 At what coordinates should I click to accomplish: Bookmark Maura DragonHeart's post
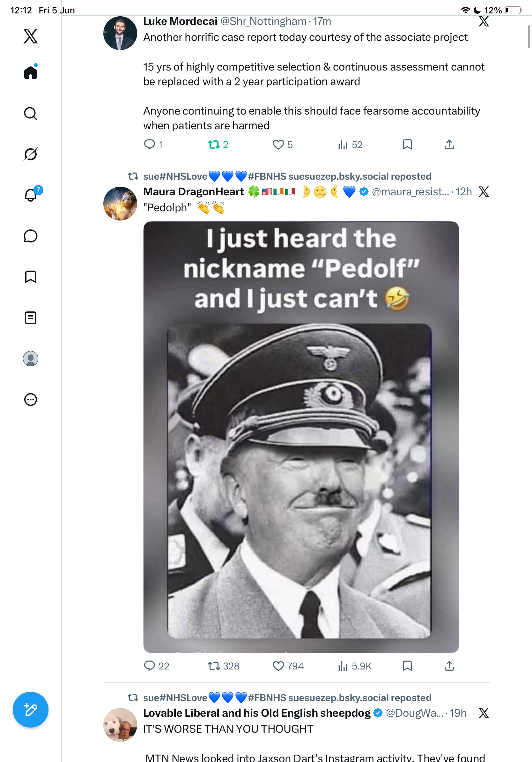(x=407, y=666)
